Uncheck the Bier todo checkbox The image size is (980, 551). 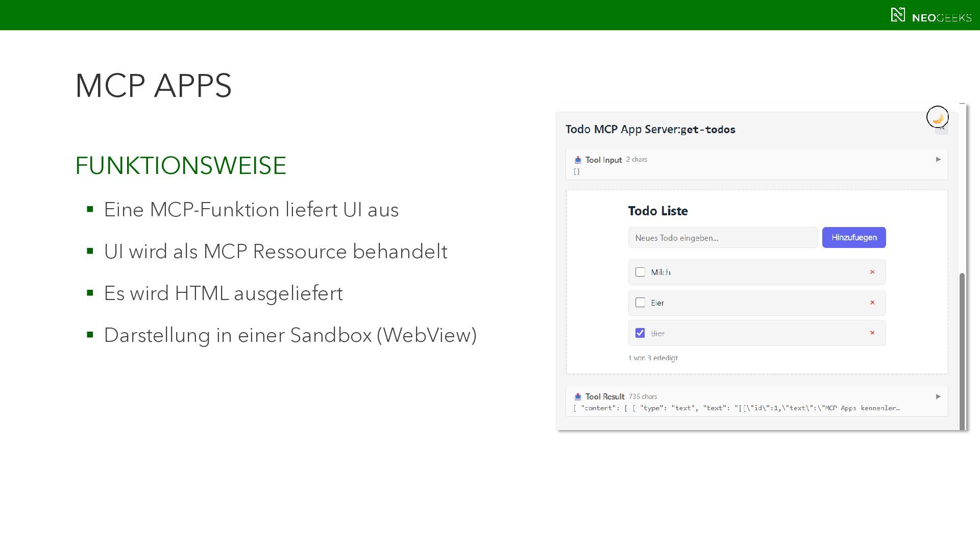640,333
